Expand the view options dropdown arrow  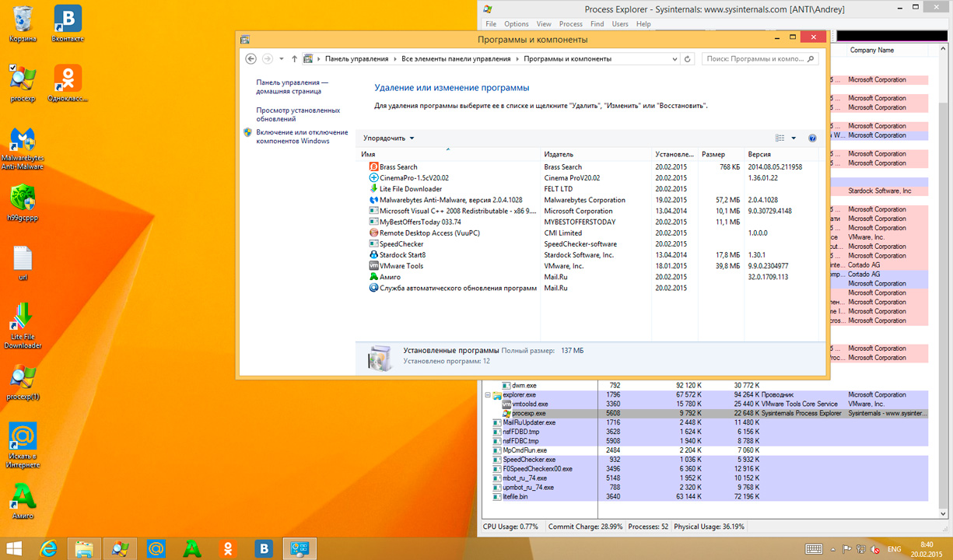794,138
